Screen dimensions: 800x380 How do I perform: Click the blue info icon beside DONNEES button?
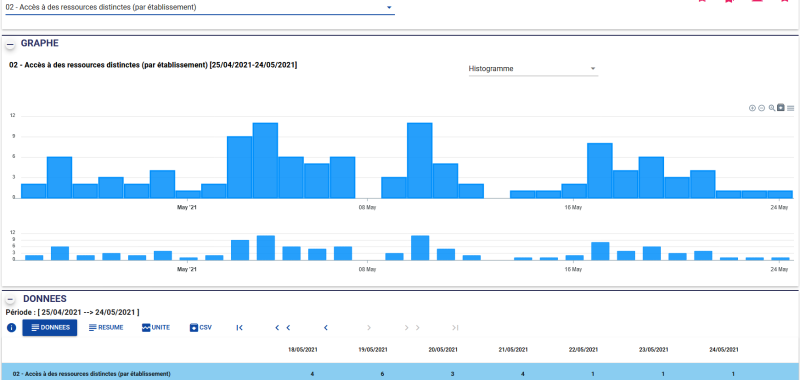[11, 327]
